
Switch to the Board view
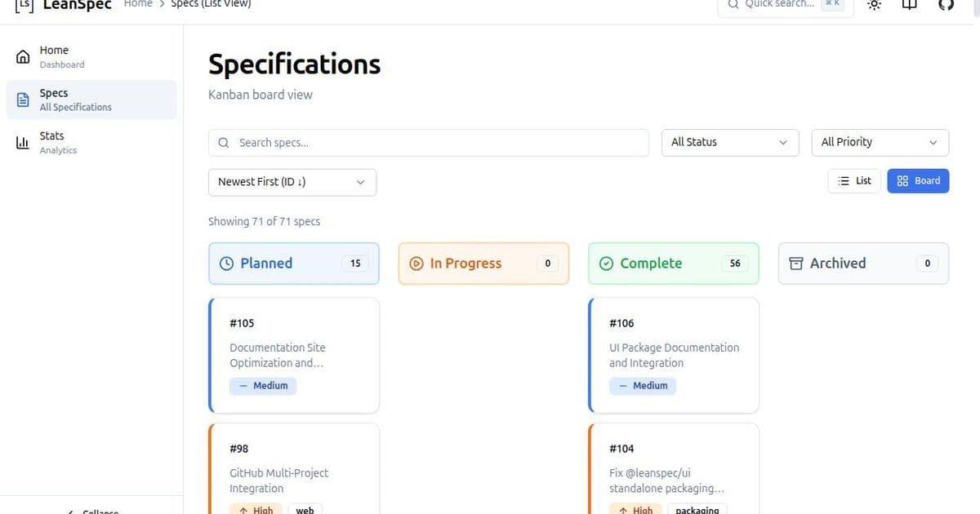point(918,180)
